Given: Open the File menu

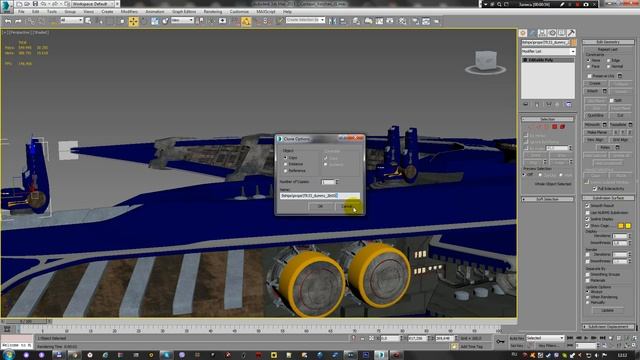Looking at the screenshot, I should 21,12.
